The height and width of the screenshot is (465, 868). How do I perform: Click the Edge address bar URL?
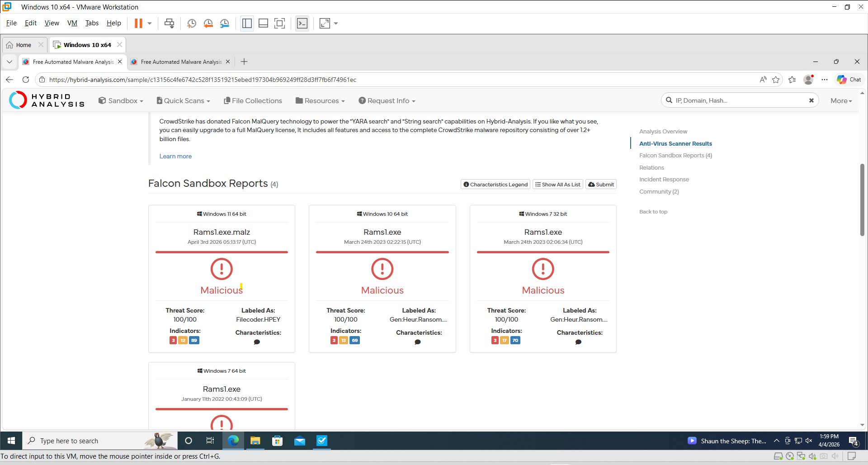point(203,80)
